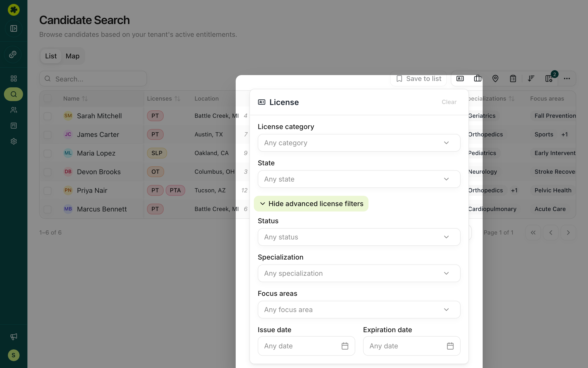
Task: Open the State dropdown
Action: 359,179
